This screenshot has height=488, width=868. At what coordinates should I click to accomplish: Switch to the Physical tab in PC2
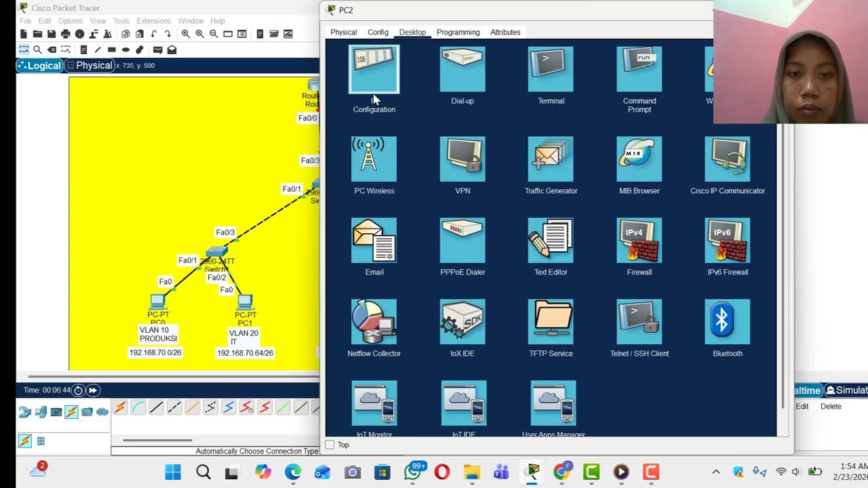pyautogui.click(x=343, y=32)
